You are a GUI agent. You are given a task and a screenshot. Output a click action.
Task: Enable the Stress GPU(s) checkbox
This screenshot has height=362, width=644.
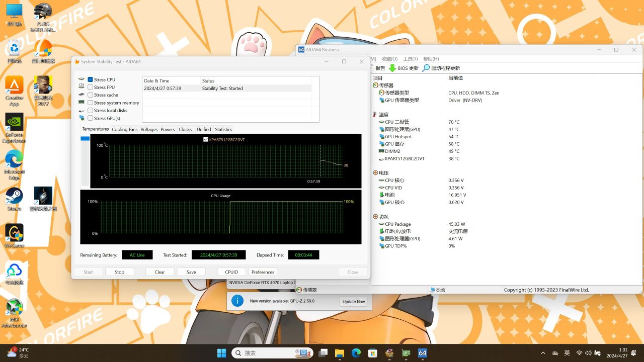(x=90, y=118)
